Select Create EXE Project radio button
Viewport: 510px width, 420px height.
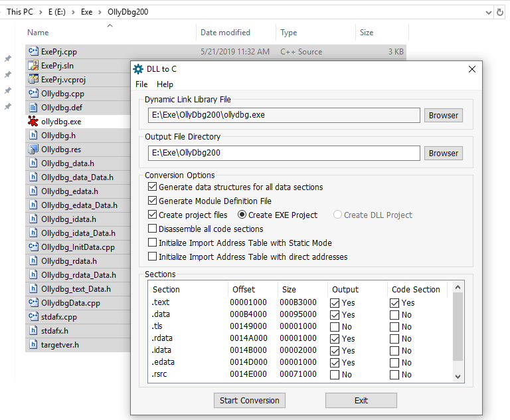[242, 215]
